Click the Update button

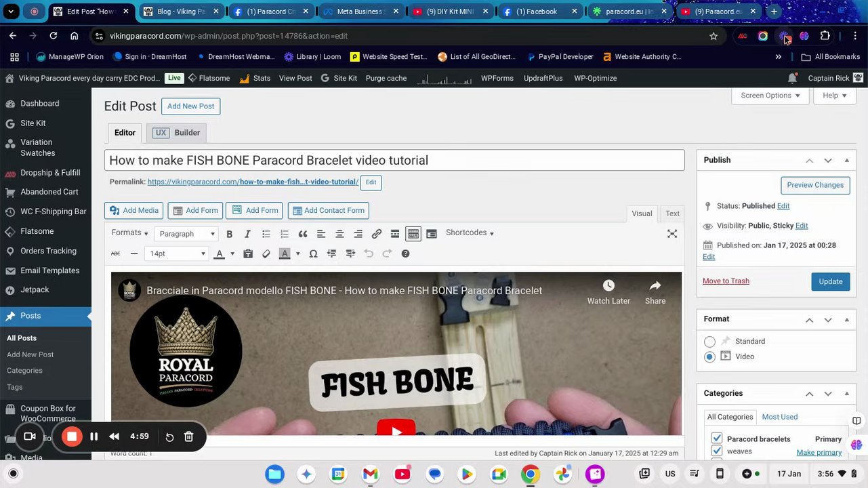point(830,282)
